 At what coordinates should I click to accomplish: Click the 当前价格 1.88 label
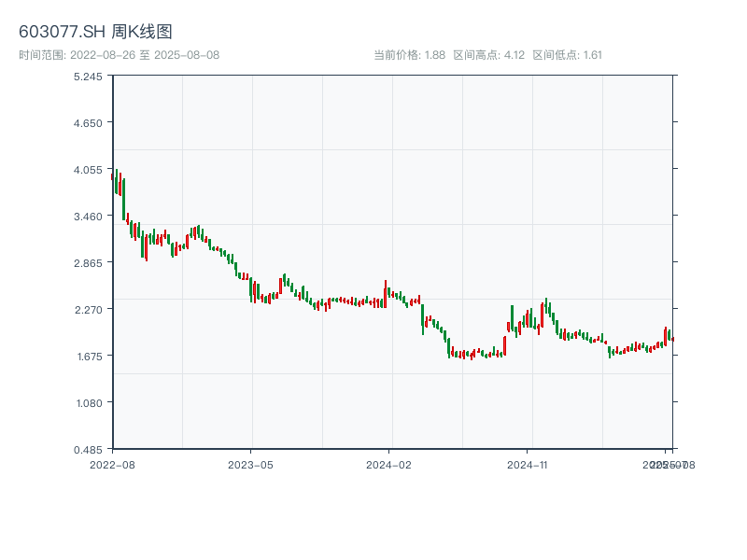pos(409,54)
